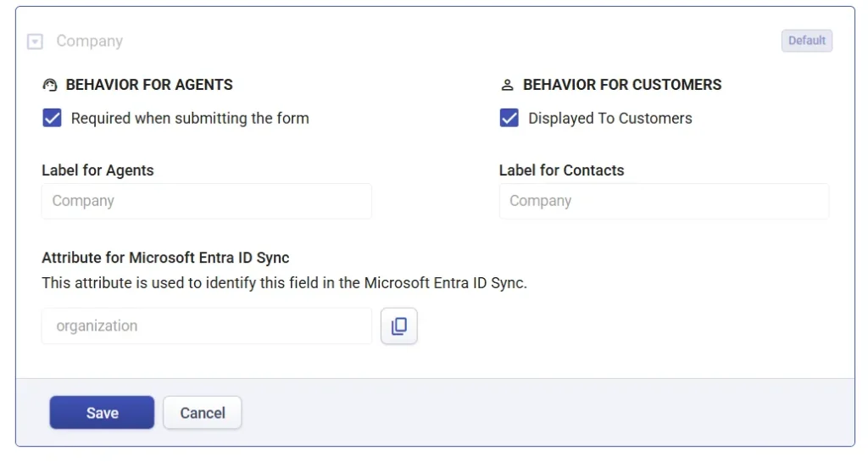Click the Label for Contacts field

tap(664, 201)
